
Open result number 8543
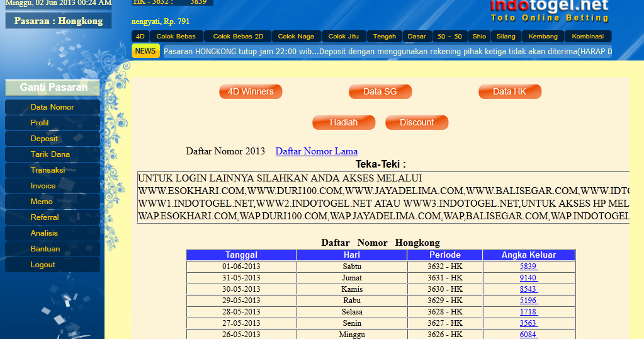coord(529,289)
